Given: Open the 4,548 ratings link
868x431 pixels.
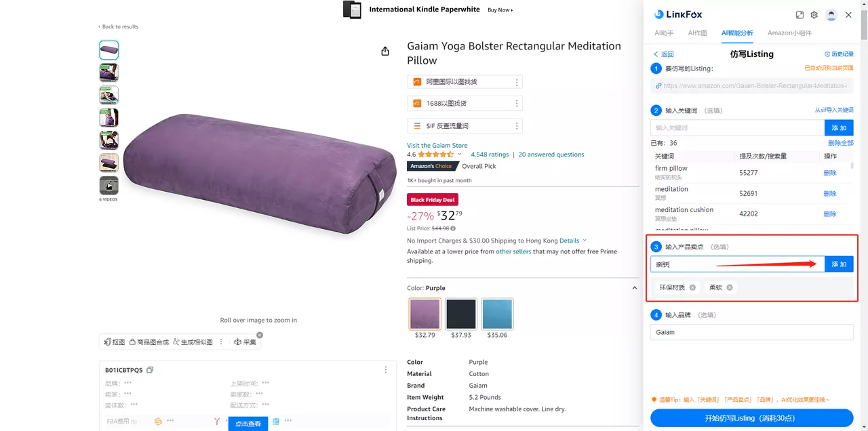Looking at the screenshot, I should 490,155.
